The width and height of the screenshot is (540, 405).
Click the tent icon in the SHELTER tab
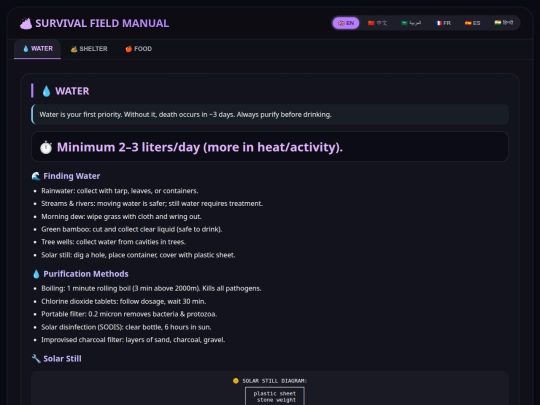74,49
